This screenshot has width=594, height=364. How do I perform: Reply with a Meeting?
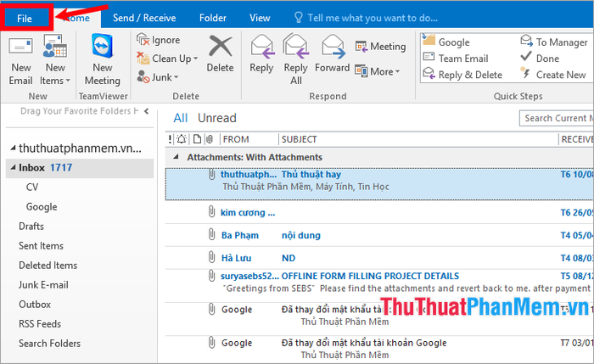tap(380, 46)
